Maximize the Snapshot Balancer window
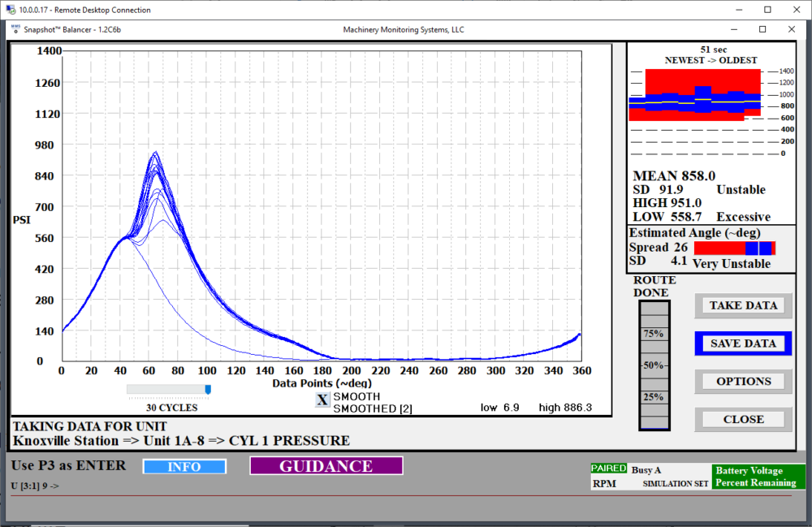The width and height of the screenshot is (812, 527). click(x=762, y=29)
